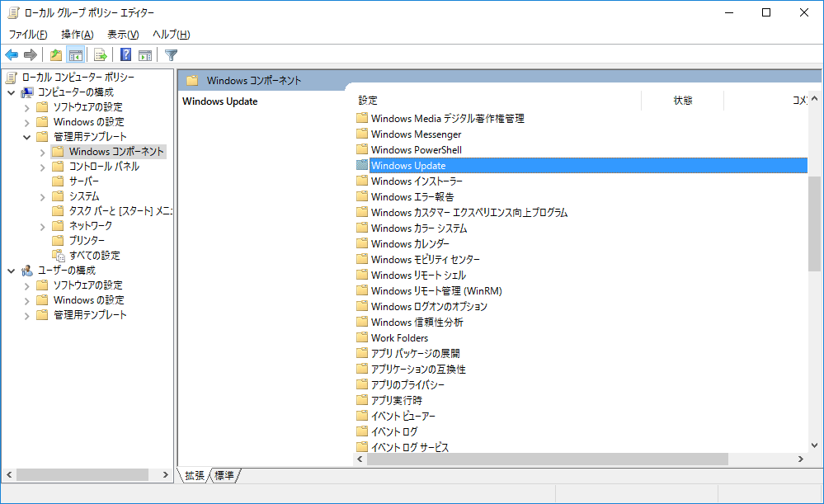
Task: Expand ソフトウェアの設定 under コンピューターの構成
Action: point(26,108)
